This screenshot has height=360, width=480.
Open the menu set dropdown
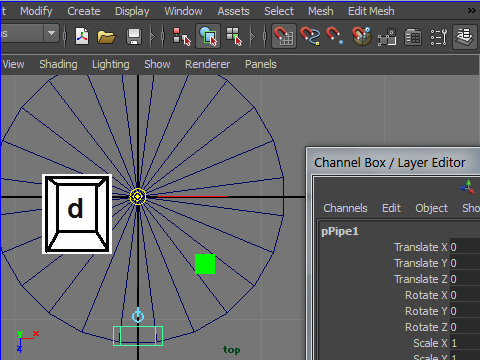[x=51, y=33]
